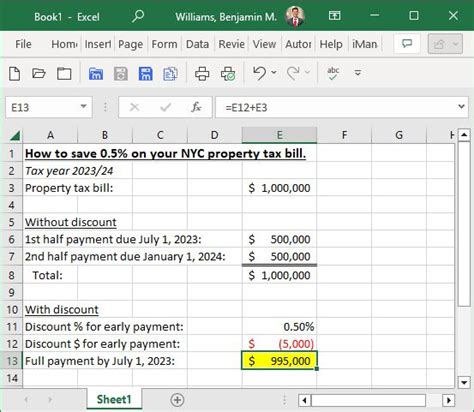Click the Insert Function fx icon
The image size is (474, 412).
pos(196,107)
